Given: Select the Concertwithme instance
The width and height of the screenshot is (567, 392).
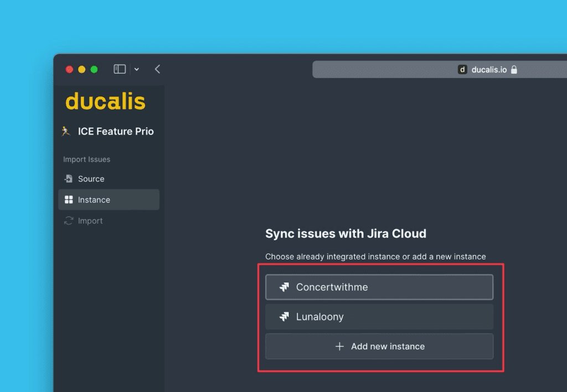Looking at the screenshot, I should (379, 287).
